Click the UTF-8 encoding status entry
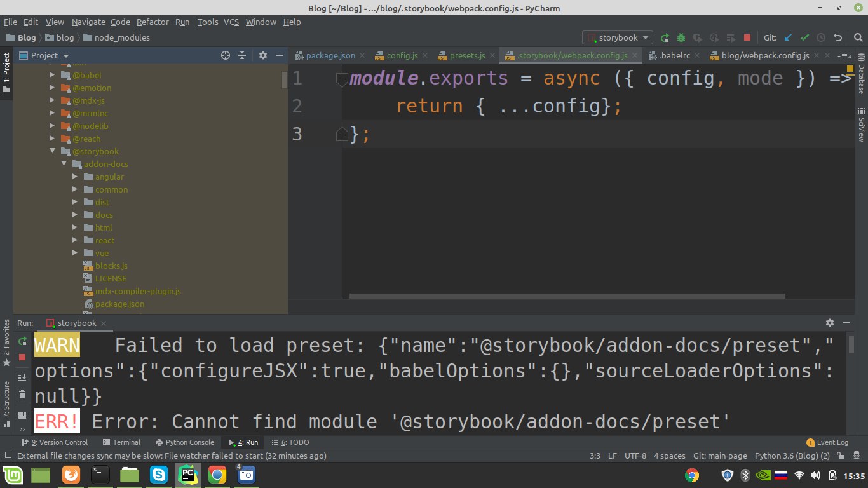 [x=635, y=456]
